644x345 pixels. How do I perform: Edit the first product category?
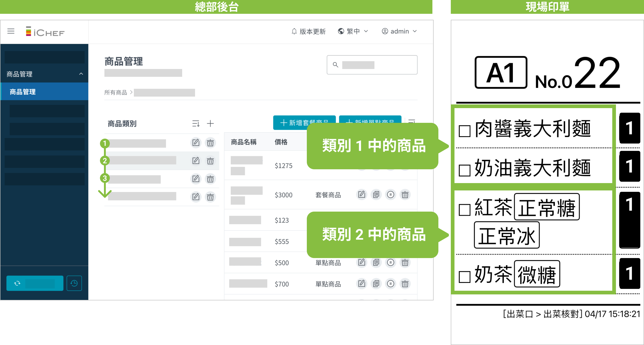[196, 143]
